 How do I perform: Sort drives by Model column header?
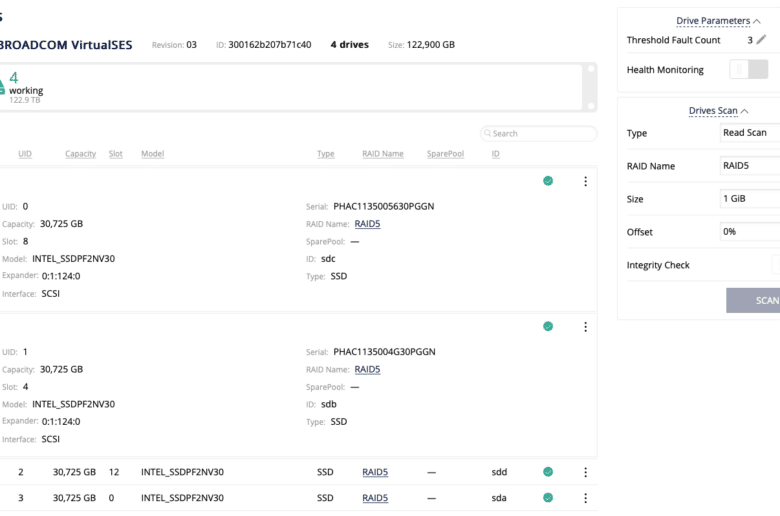(x=152, y=154)
